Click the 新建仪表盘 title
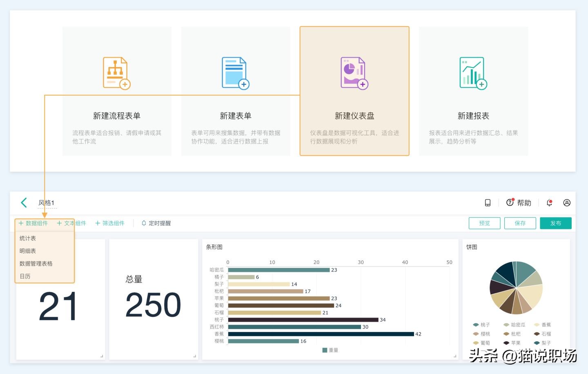The image size is (588, 374). [354, 116]
